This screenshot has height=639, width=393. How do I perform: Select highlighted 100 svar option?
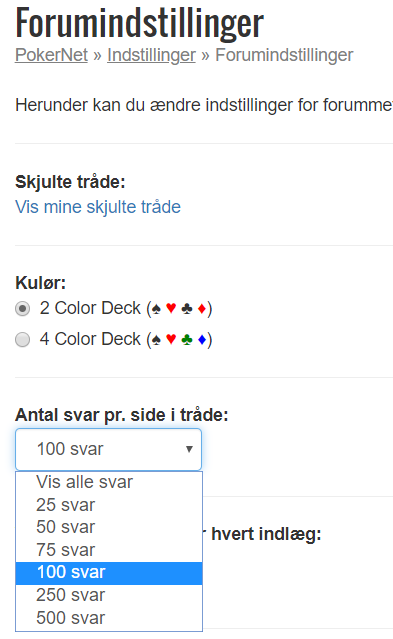[x=109, y=573]
